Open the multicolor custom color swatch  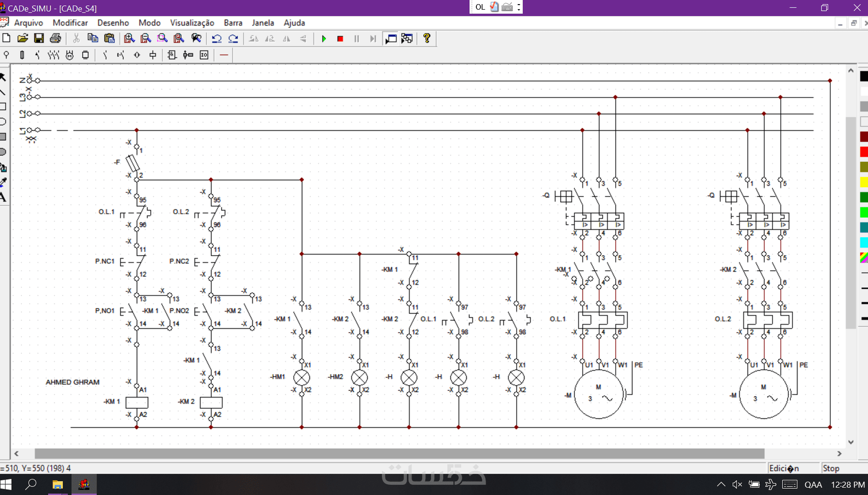point(864,258)
